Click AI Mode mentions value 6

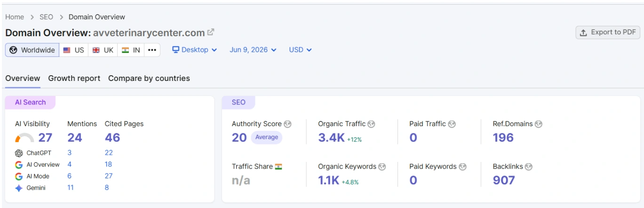pos(70,176)
